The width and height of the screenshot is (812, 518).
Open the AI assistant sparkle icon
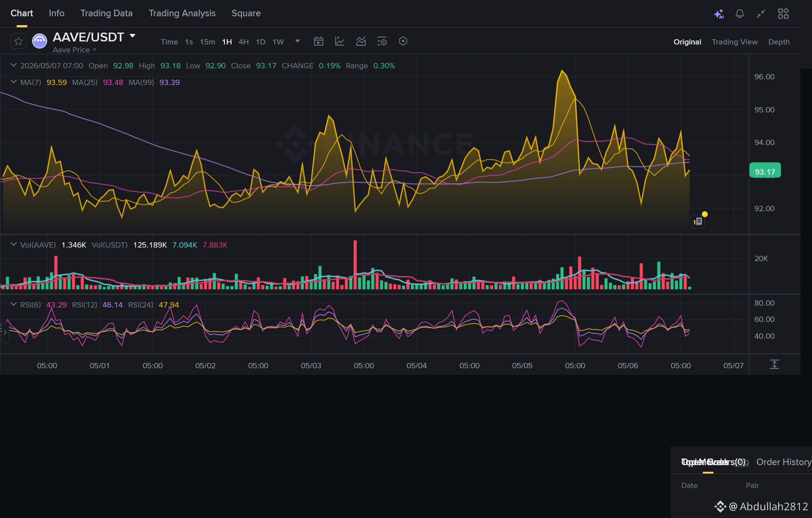719,14
